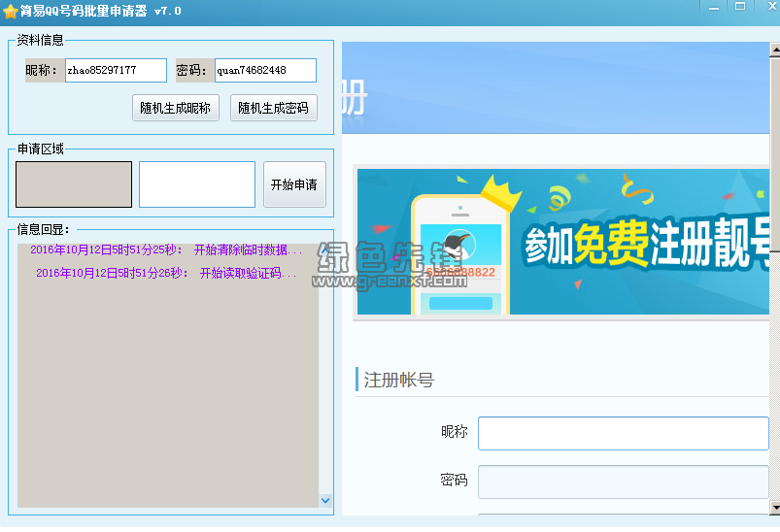
Task: Click the 昵称 input with zhao85297177
Action: (116, 70)
